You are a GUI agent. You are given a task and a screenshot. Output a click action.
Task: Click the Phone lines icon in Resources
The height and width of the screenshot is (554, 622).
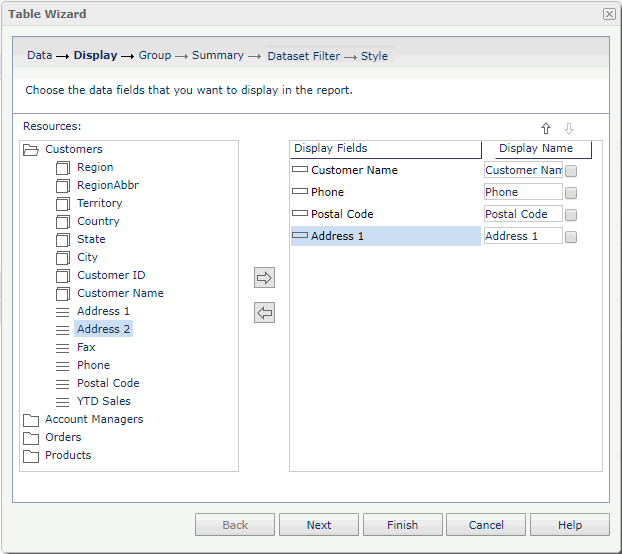[62, 366]
